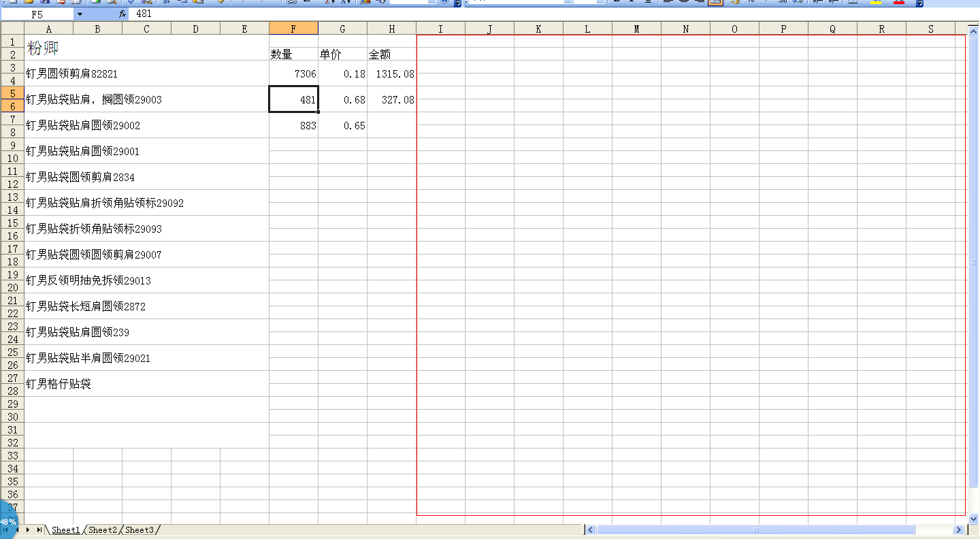
Task: Select cell with unit price 0.68
Action: (342, 99)
